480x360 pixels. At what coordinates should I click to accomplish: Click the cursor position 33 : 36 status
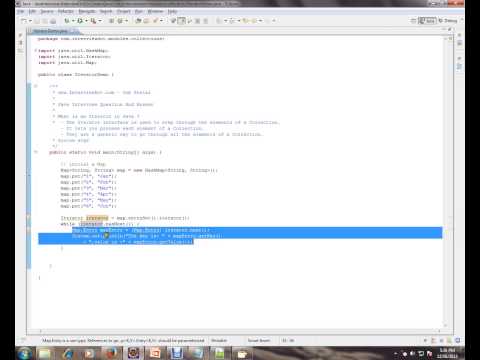pyautogui.click(x=288, y=340)
